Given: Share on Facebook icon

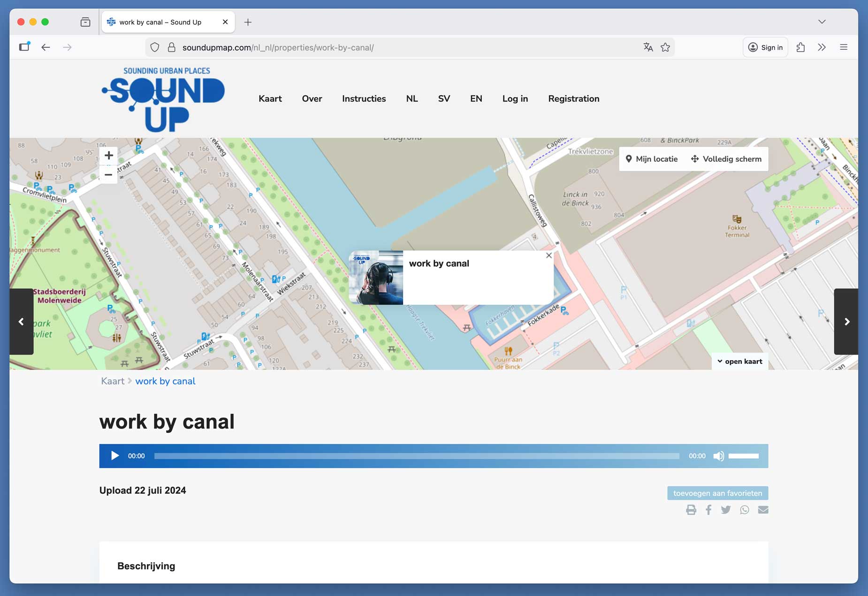Looking at the screenshot, I should click(708, 510).
